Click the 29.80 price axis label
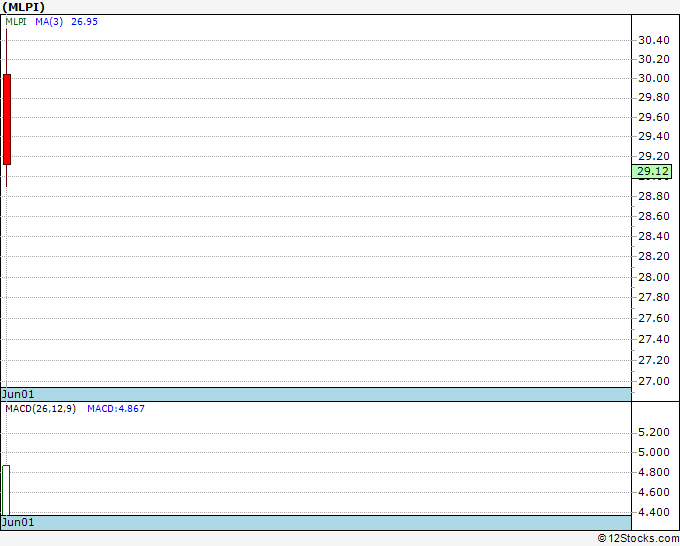 (654, 97)
